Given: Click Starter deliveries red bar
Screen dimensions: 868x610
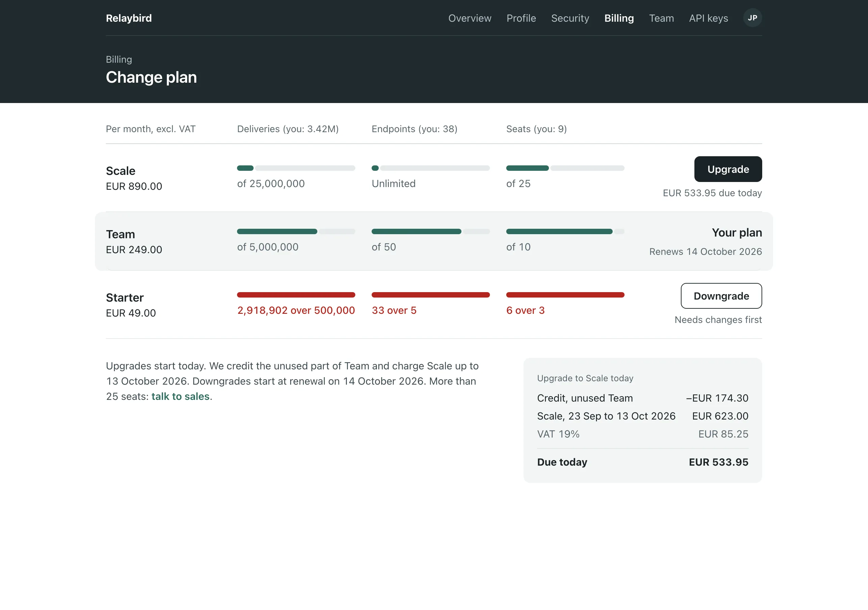Looking at the screenshot, I should [296, 295].
